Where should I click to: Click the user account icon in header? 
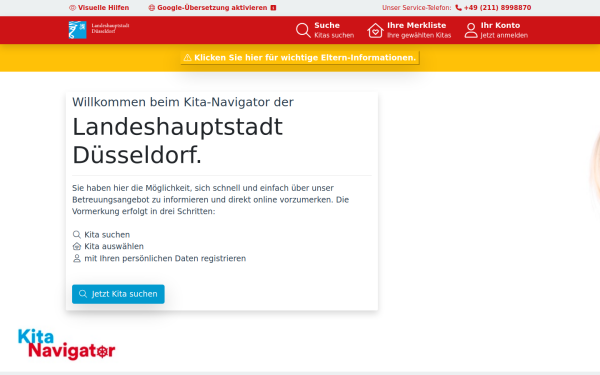pos(471,30)
